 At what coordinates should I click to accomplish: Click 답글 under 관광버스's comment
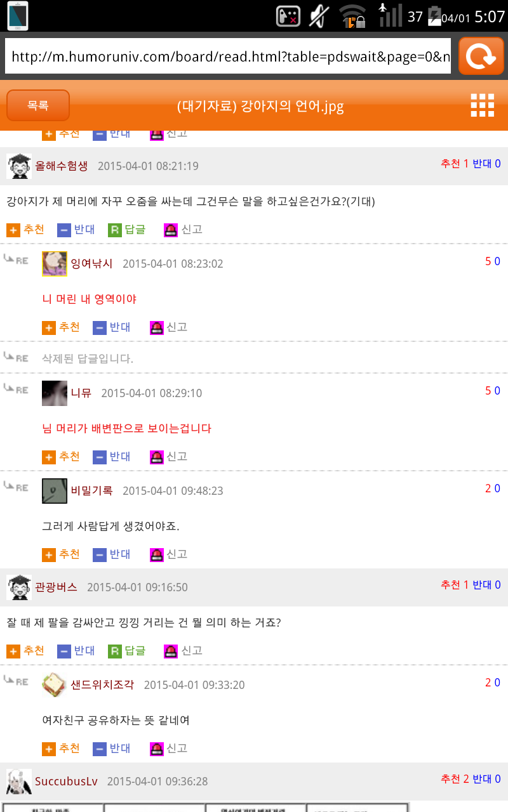pos(127,650)
